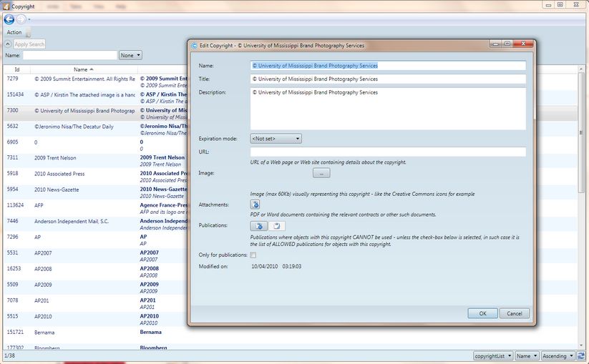Close the Edit Copyright dialog
The image size is (589, 364).
523,44
